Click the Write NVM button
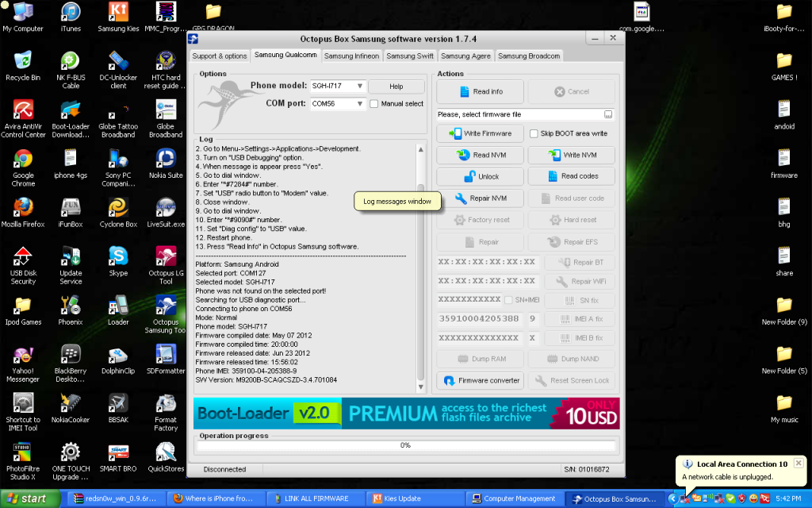 (x=571, y=155)
